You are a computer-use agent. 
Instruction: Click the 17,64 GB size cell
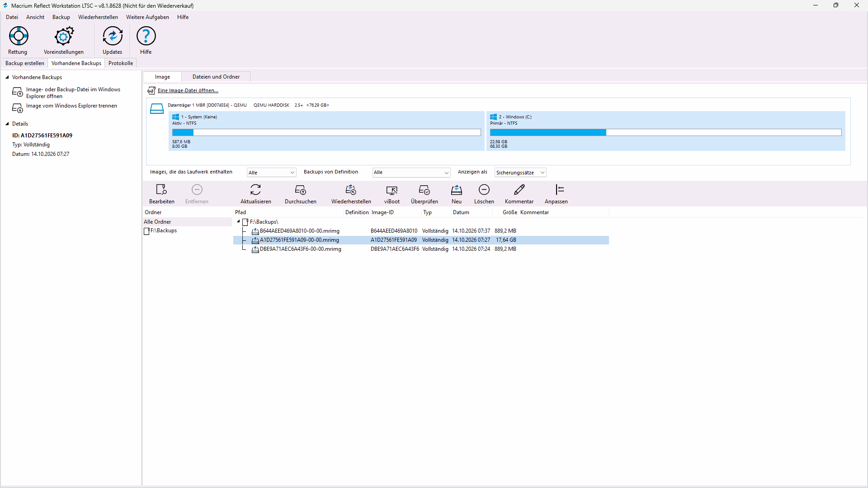[506, 240]
